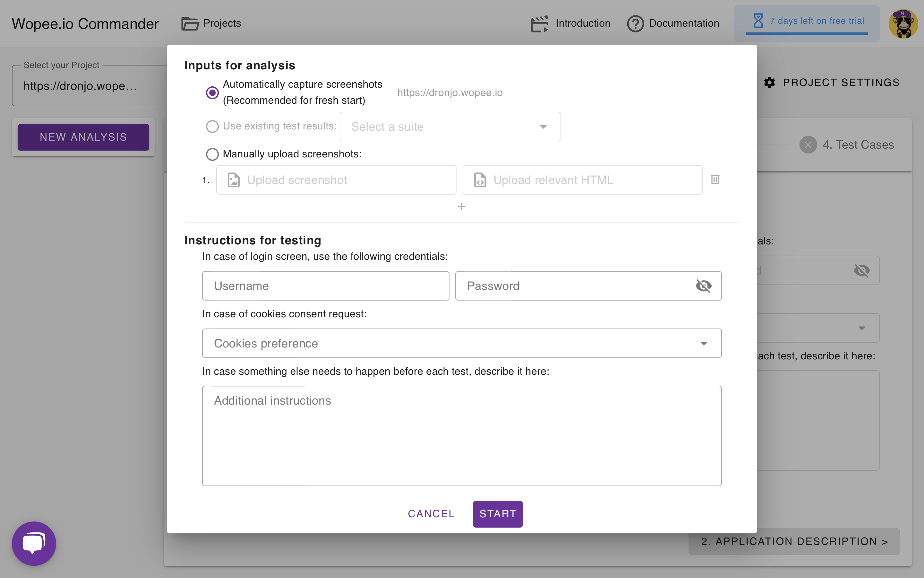
Task: Select Use existing test results radio
Action: pos(212,126)
